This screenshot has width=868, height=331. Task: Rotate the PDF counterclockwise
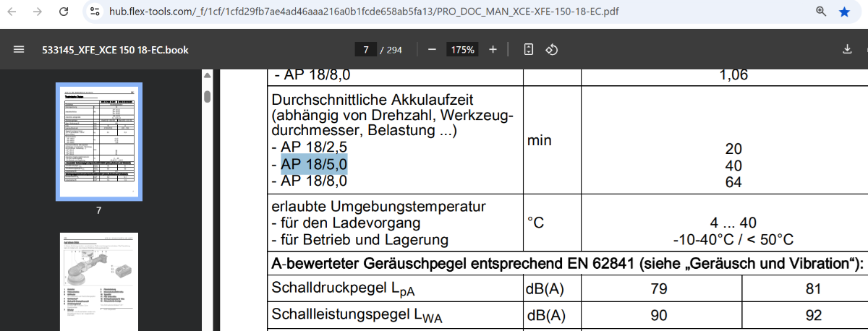(x=552, y=50)
